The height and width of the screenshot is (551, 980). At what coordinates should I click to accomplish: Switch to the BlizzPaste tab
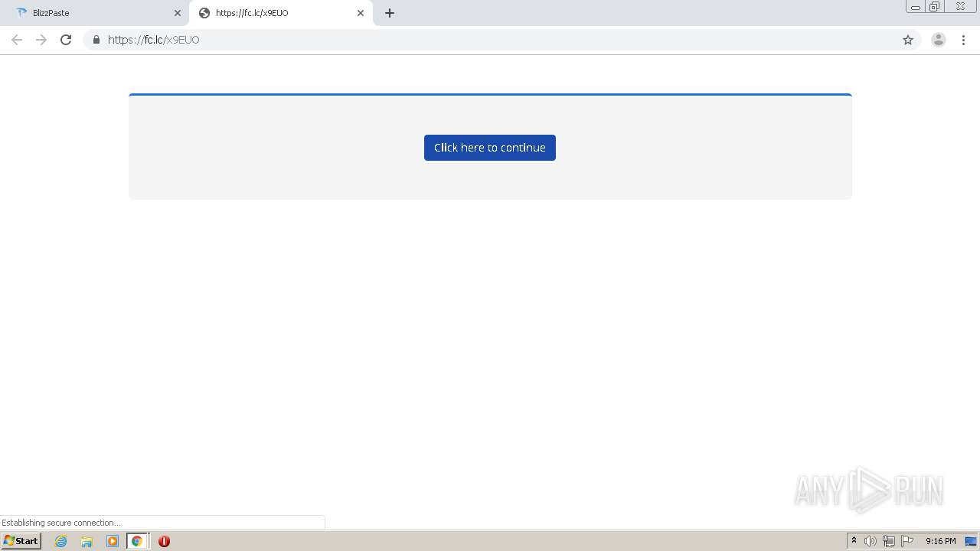click(x=95, y=13)
